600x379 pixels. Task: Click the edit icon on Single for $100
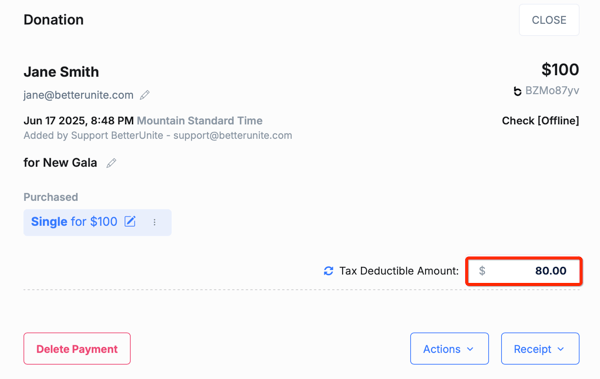[x=130, y=221]
